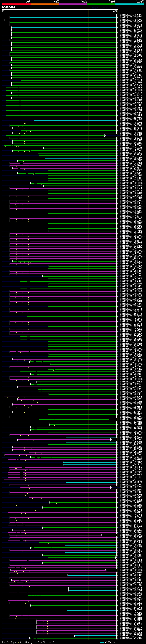Screen dimensions: 146x644
Task: Select label UniRef100_B8CBR7
Action: [x=131, y=158]
